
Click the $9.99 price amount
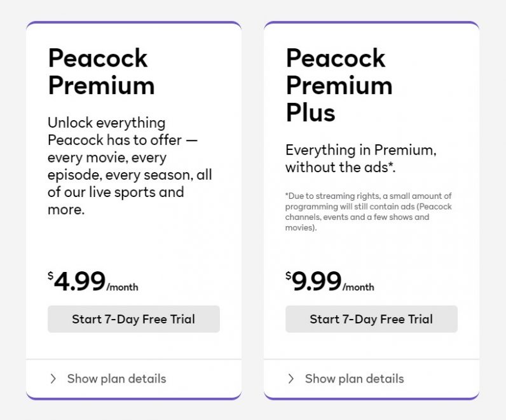click(317, 281)
